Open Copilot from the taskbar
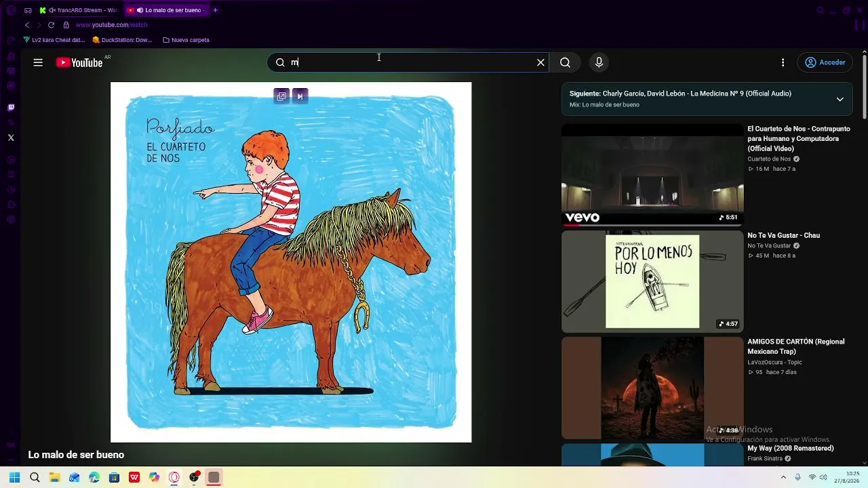The width and height of the screenshot is (868, 488). point(154,477)
